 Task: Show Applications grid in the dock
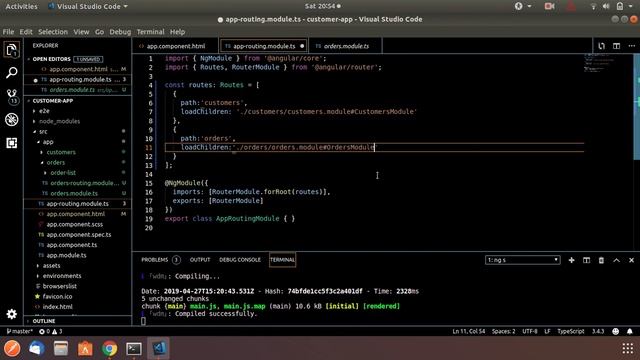click(627, 348)
